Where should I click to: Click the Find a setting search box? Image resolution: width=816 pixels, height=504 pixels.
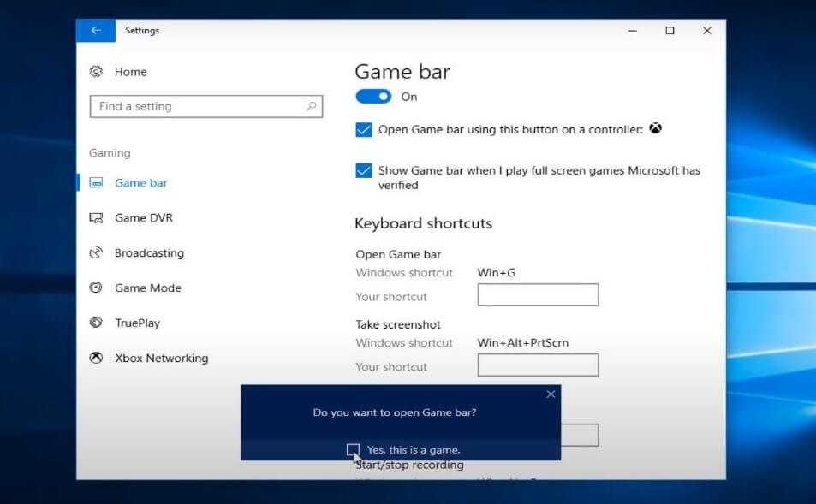[197, 107]
